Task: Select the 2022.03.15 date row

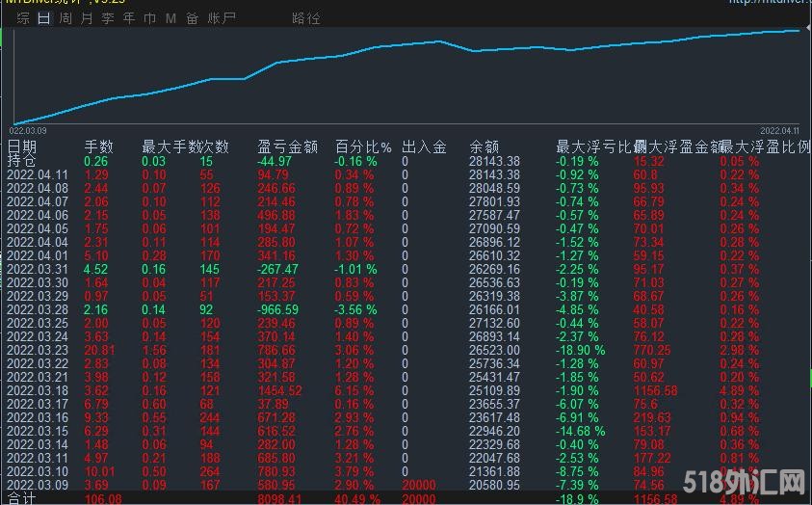Action: pyautogui.click(x=38, y=431)
